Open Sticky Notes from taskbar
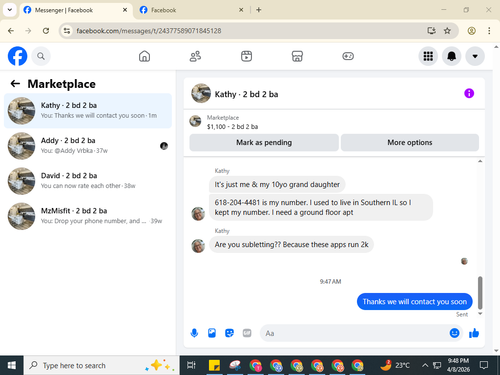Viewport: 500px width, 375px height. (214, 366)
